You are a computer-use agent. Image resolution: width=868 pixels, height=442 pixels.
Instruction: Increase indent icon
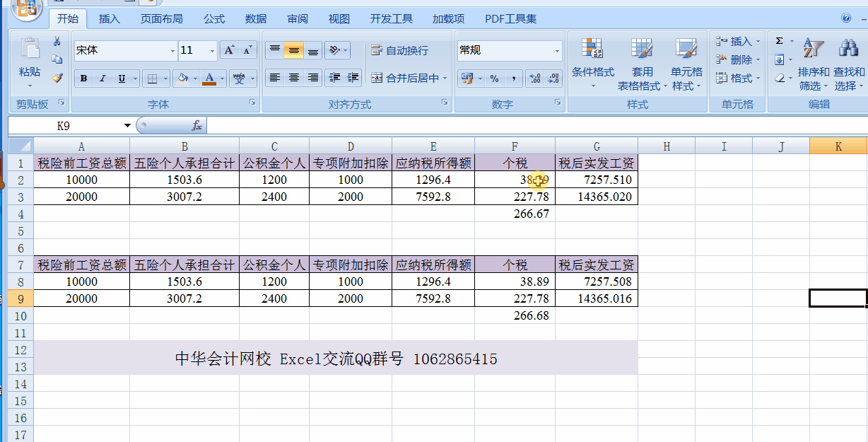click(353, 78)
